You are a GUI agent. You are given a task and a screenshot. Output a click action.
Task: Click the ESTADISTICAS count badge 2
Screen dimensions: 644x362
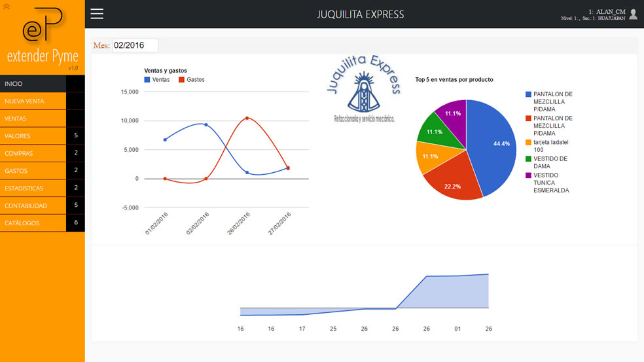tap(75, 188)
